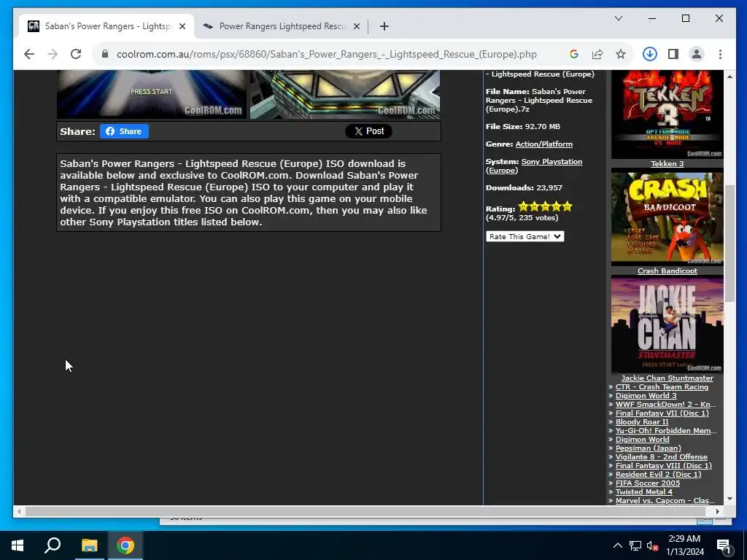
Task: Open the FIFA Soccer 2005 link
Action: [x=648, y=483]
